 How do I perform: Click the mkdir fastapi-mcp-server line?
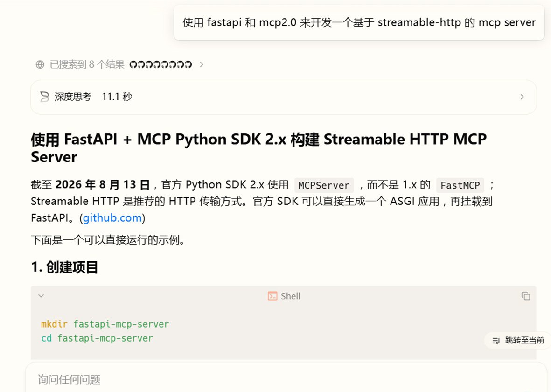(105, 324)
